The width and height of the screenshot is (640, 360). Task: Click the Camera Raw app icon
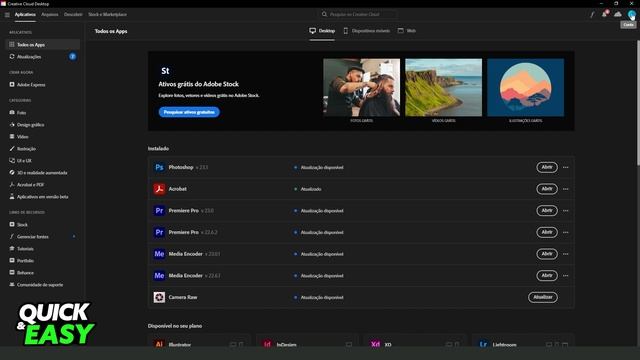click(159, 297)
